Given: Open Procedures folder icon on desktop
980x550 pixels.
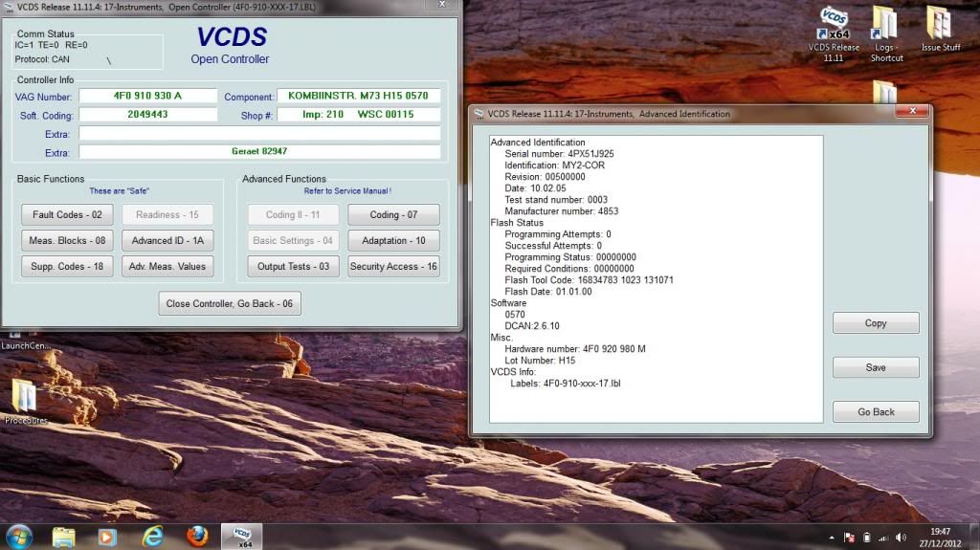Looking at the screenshot, I should click(x=25, y=401).
